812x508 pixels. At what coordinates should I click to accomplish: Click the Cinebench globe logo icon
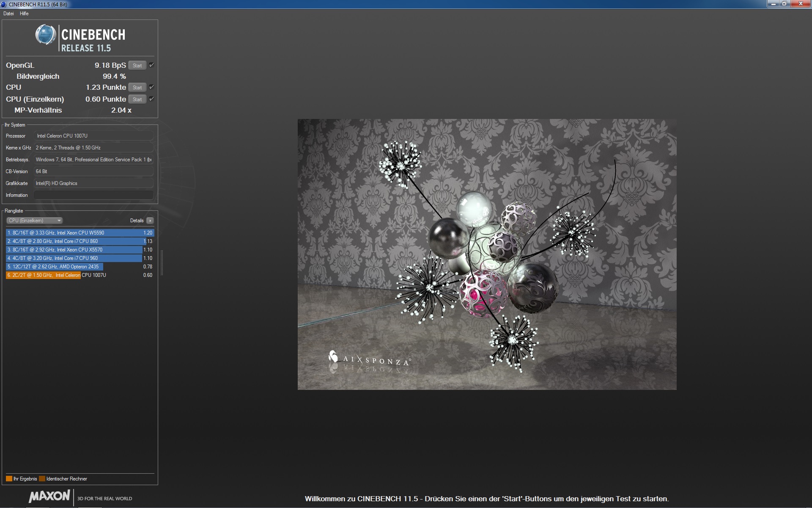coord(46,35)
